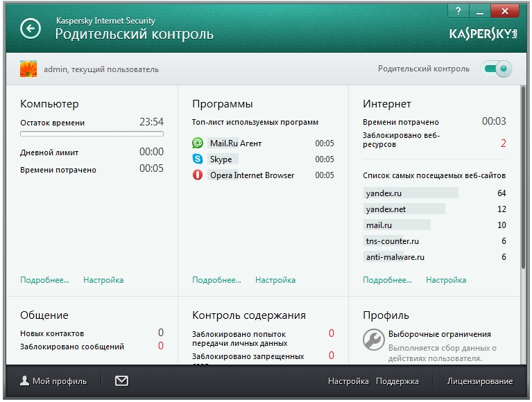The image size is (532, 402).
Task: Click Контроль содержания section heading
Action: [249, 315]
